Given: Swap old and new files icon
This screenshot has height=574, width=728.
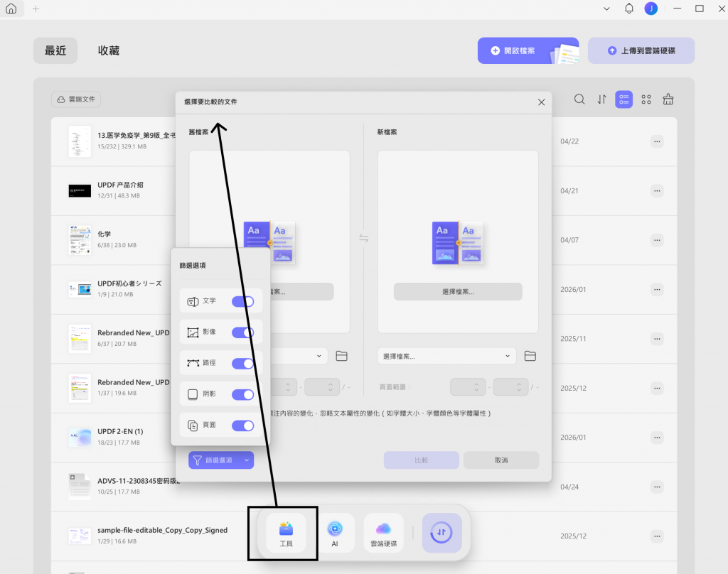Looking at the screenshot, I should [363, 239].
